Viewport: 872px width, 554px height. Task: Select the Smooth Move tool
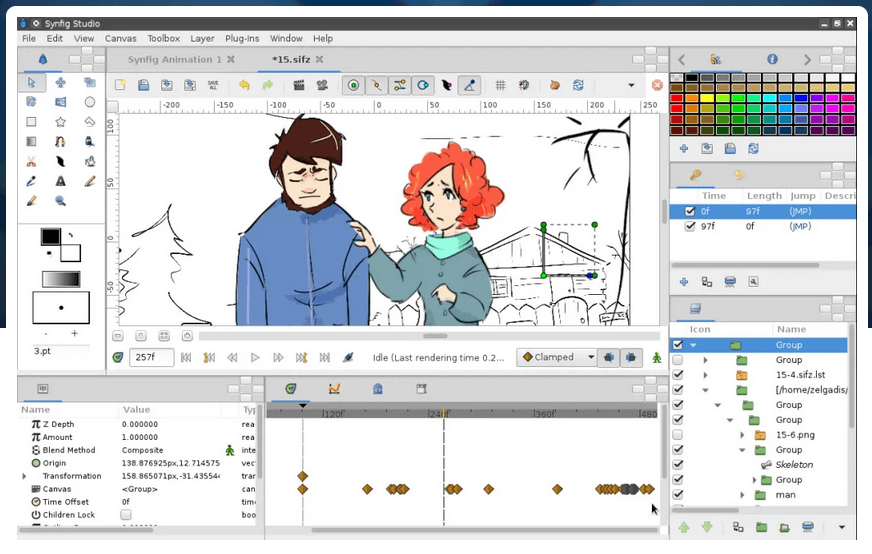coord(61,82)
